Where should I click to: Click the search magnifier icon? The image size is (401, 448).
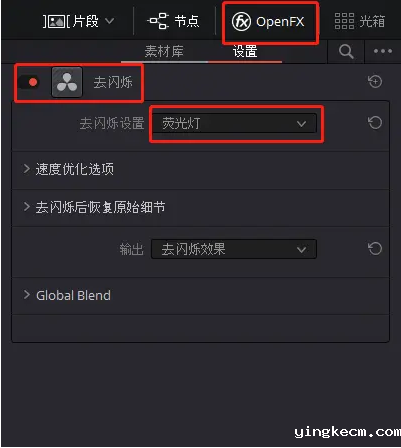point(346,52)
